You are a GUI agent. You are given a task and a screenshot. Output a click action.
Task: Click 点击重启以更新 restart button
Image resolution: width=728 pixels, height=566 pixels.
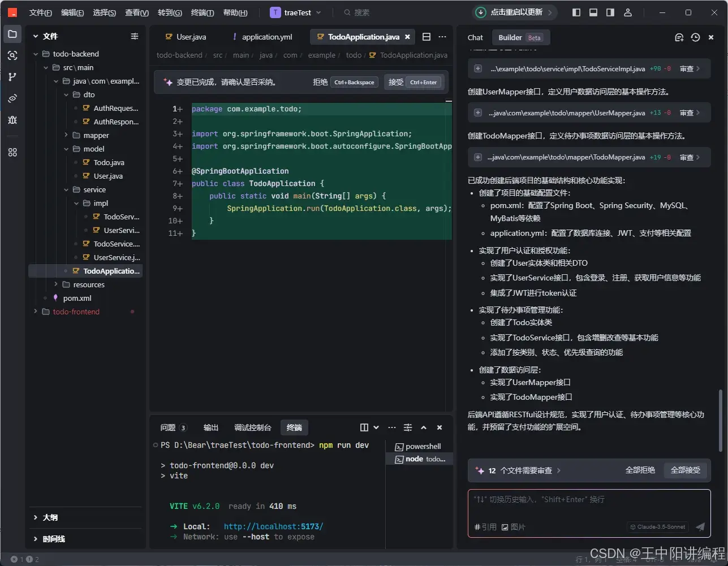click(515, 12)
